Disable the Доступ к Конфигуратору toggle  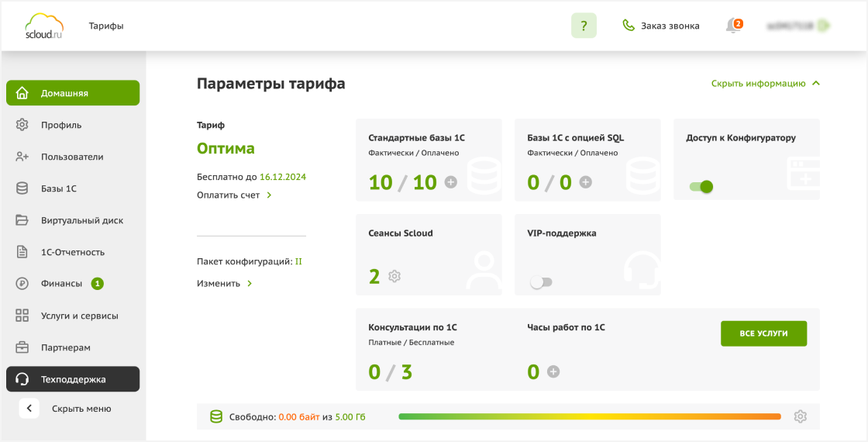[x=701, y=187]
